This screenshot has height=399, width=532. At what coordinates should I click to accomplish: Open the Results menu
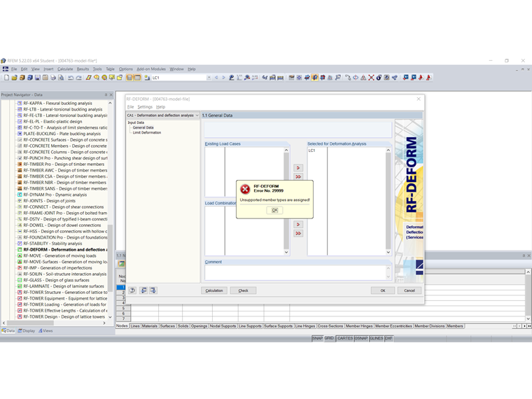[x=83, y=69]
